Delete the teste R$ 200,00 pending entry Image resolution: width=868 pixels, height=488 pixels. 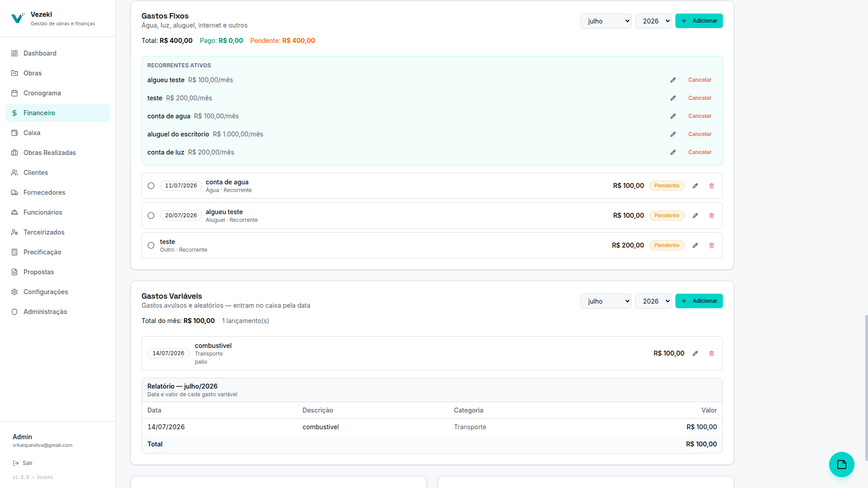point(712,245)
